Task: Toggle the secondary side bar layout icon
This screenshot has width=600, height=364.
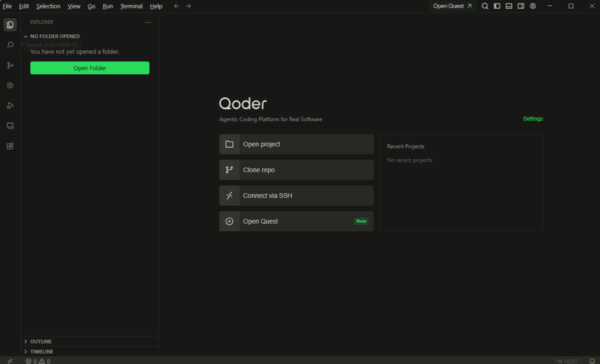Action: 521,6
